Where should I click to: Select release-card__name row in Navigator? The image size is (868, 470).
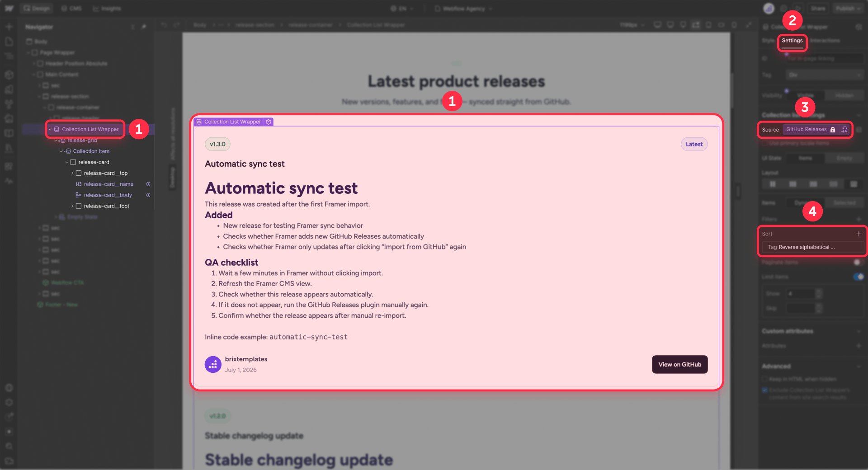coord(108,184)
